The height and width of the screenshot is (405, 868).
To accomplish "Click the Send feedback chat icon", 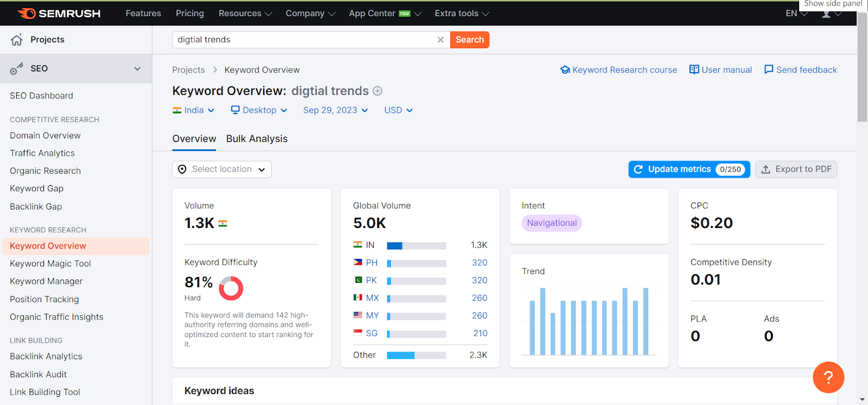I will coord(769,69).
